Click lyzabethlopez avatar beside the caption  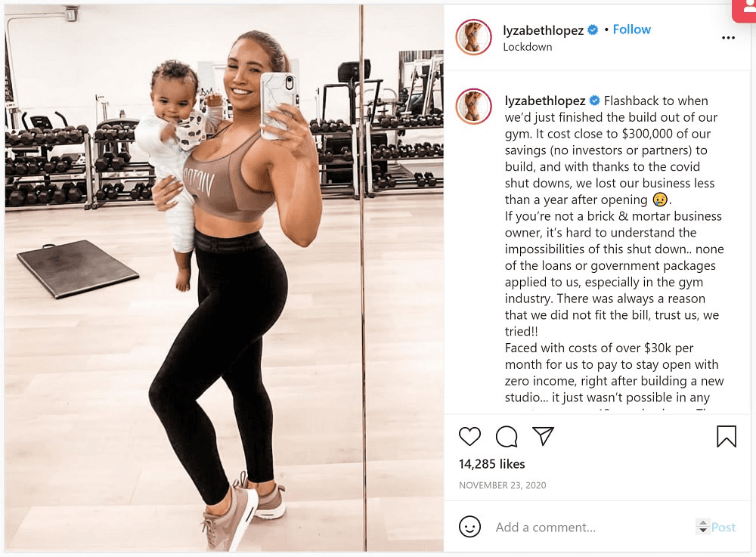(473, 107)
